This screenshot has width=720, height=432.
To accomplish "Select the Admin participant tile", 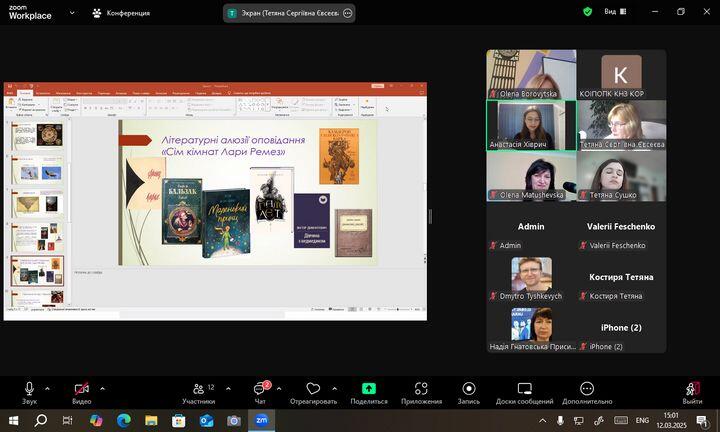I will pyautogui.click(x=531, y=227).
